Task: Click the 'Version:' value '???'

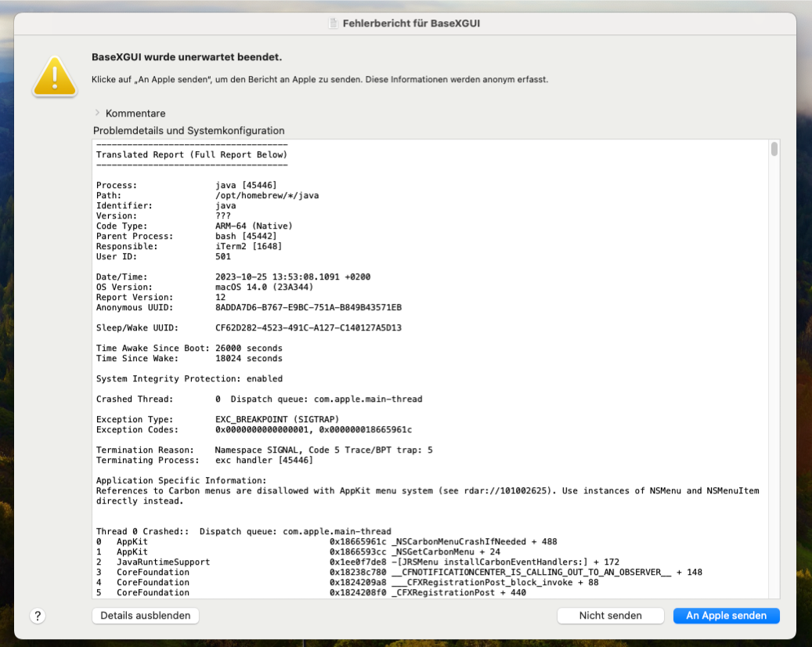Action: click(x=223, y=215)
